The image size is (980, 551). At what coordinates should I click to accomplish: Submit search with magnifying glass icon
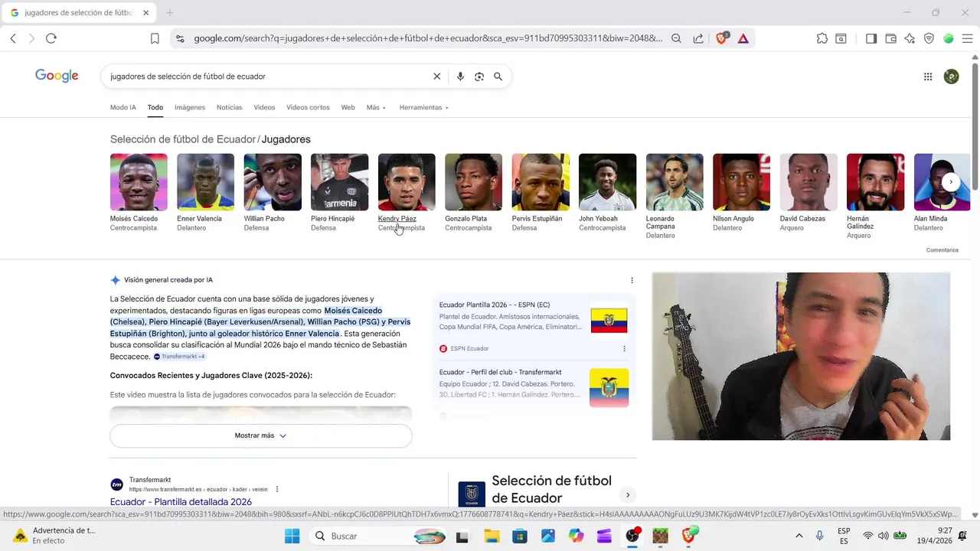pyautogui.click(x=498, y=77)
